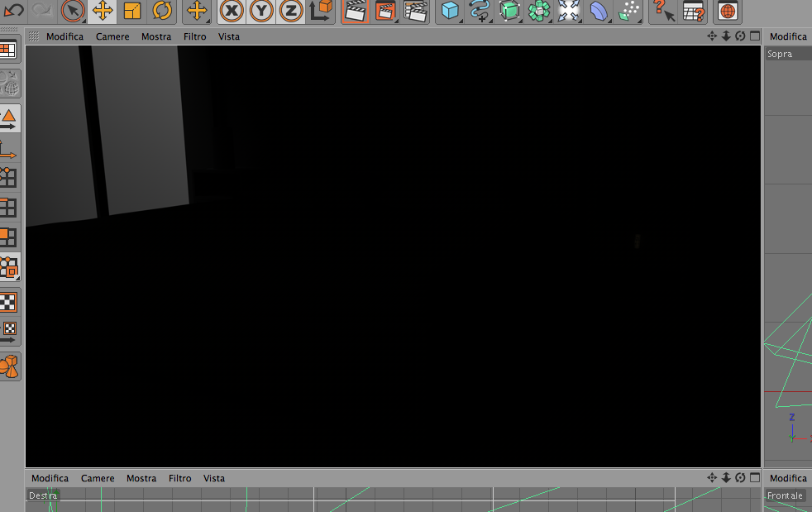Image resolution: width=812 pixels, height=512 pixels.
Task: Toggle the top viewport maximize icon
Action: pos(755,36)
